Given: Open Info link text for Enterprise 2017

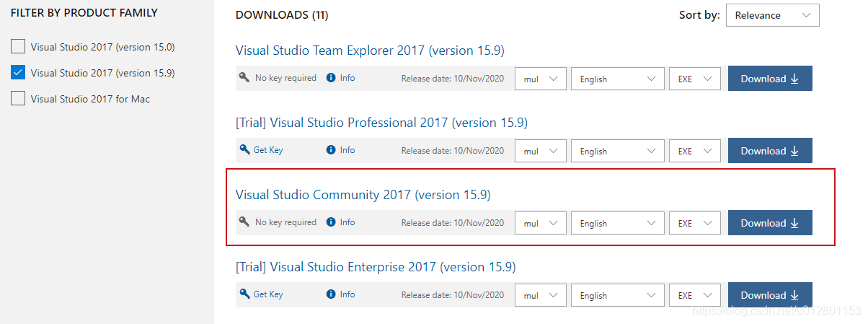Looking at the screenshot, I should pyautogui.click(x=347, y=294).
